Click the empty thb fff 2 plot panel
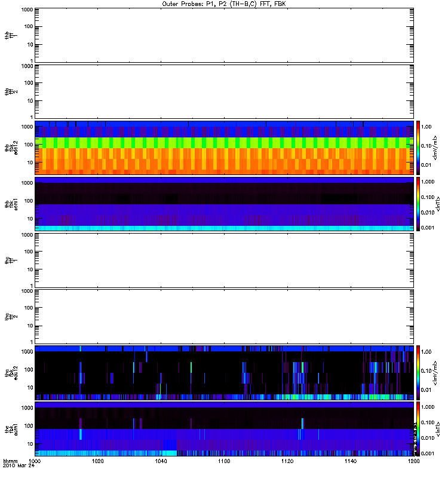This screenshot has height=478, width=448. 224,91
